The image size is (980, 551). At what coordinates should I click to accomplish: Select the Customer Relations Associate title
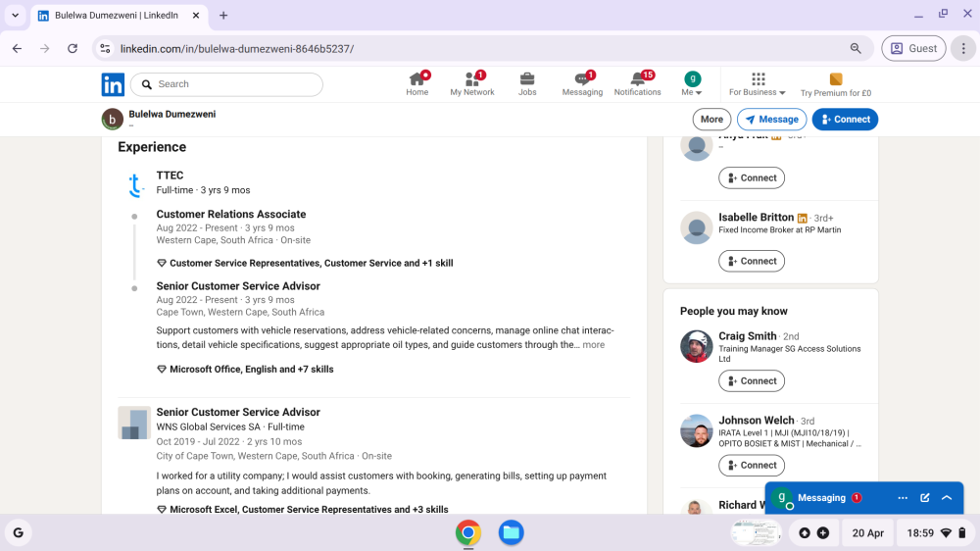tap(231, 214)
